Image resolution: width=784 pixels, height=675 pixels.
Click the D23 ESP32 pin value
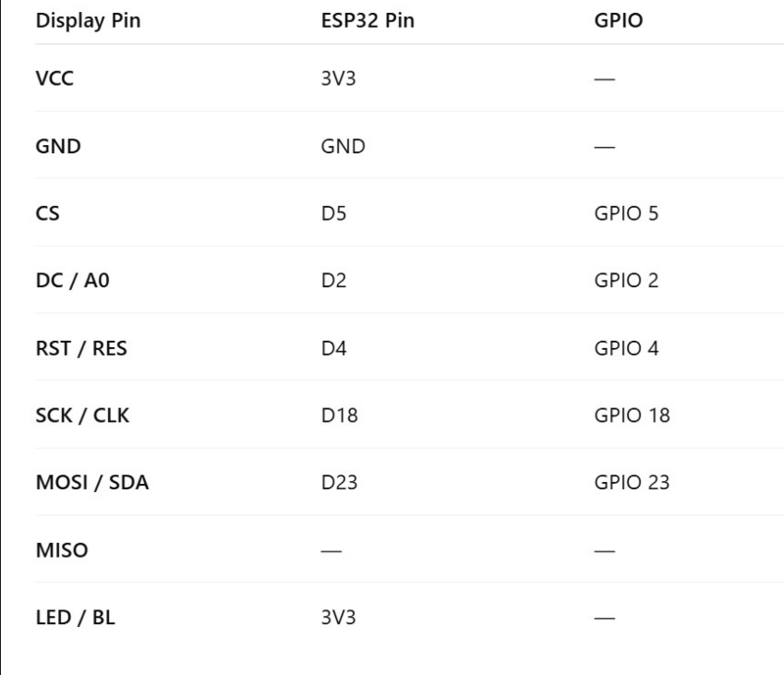pos(339,483)
